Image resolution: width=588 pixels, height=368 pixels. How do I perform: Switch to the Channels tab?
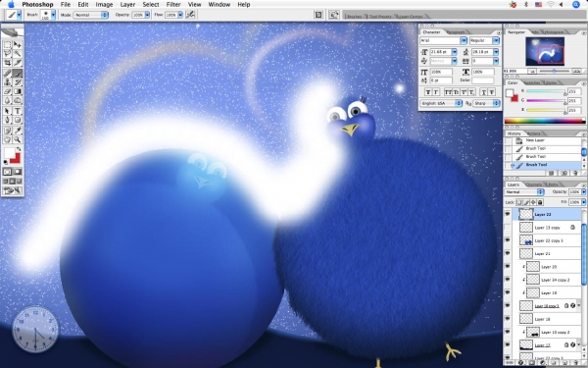[x=533, y=184]
